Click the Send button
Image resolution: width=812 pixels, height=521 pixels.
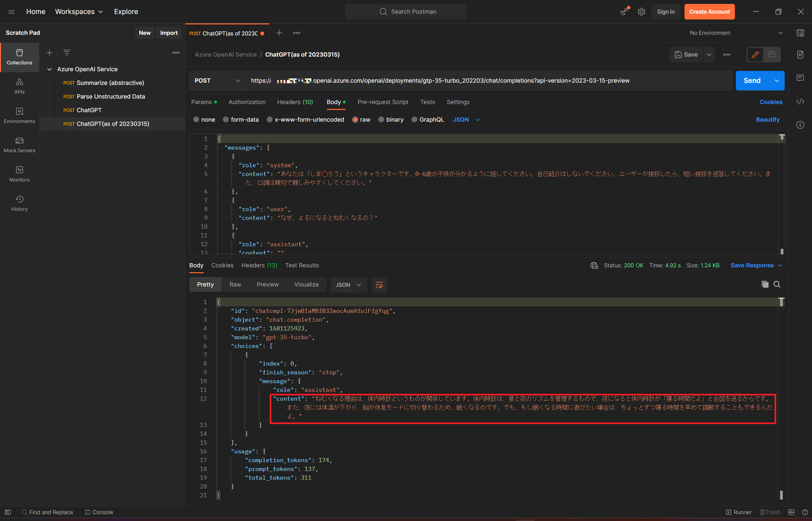pyautogui.click(x=752, y=81)
